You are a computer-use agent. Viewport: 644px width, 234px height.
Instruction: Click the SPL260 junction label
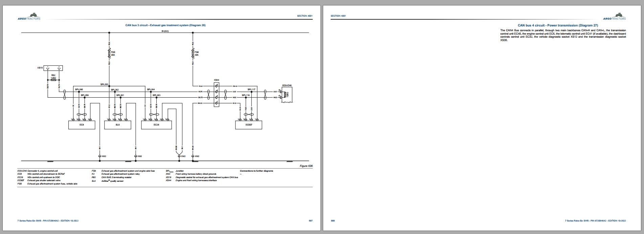(79, 90)
